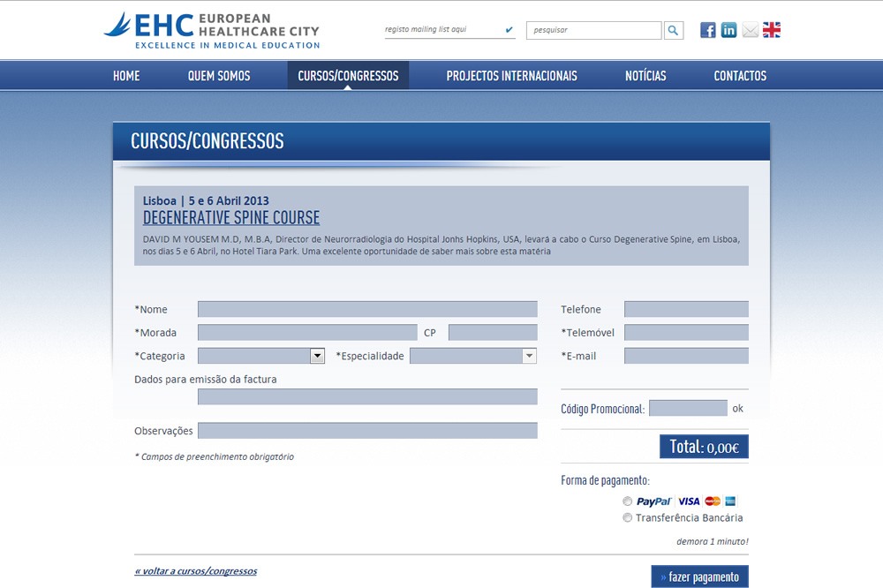Click the fazer pagamento button
Image resolution: width=883 pixels, height=588 pixels.
click(x=700, y=577)
